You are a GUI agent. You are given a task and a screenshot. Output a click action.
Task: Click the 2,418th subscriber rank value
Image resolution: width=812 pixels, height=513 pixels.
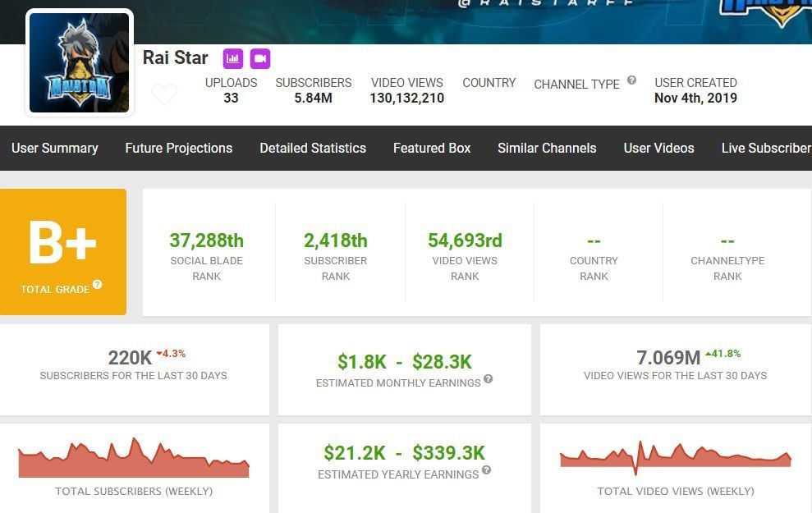(x=336, y=240)
